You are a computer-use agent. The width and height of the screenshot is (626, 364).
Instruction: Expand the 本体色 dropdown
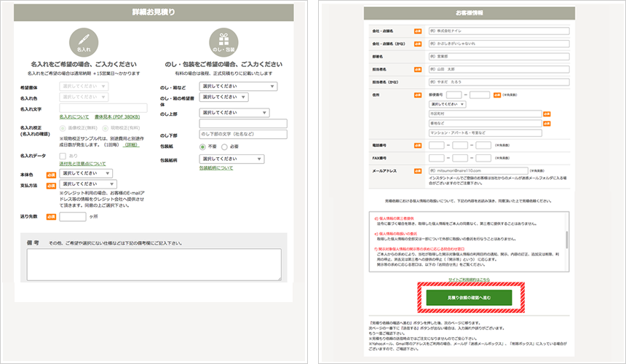coord(85,174)
